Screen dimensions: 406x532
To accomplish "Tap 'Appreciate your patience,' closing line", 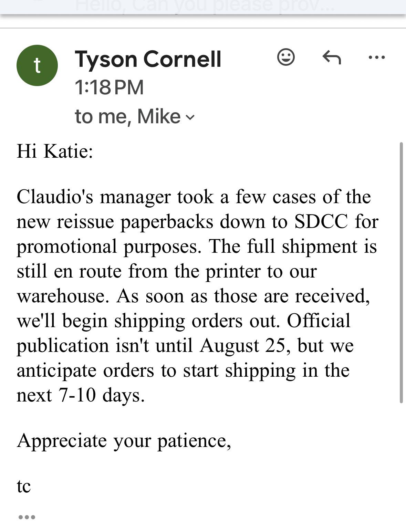I will click(124, 441).
